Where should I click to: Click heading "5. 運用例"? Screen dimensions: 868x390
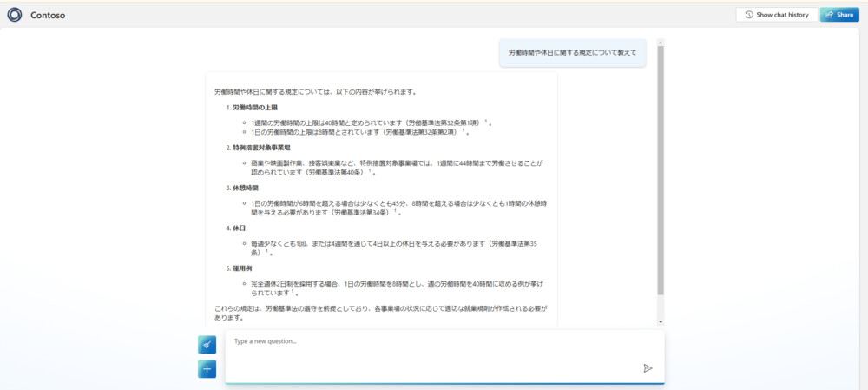click(239, 268)
